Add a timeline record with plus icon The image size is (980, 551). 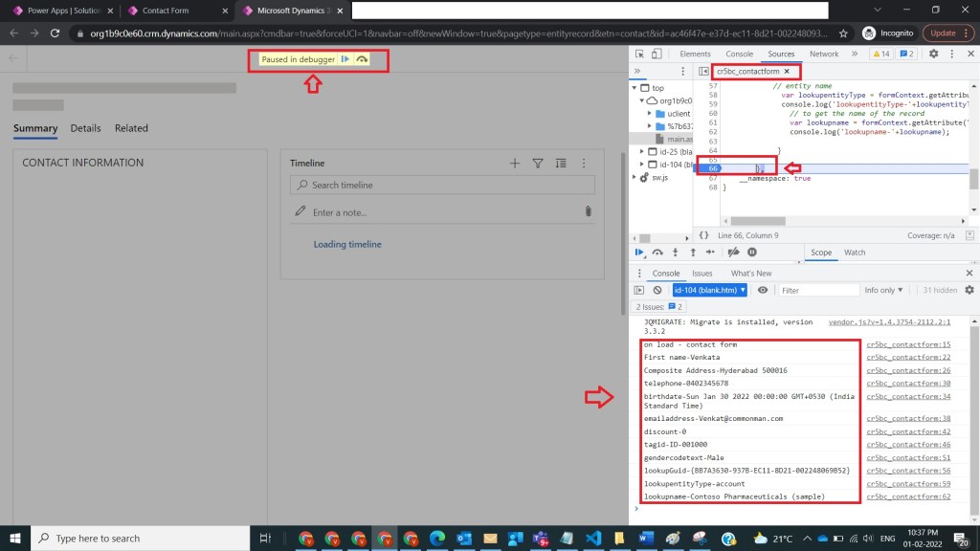coord(515,164)
